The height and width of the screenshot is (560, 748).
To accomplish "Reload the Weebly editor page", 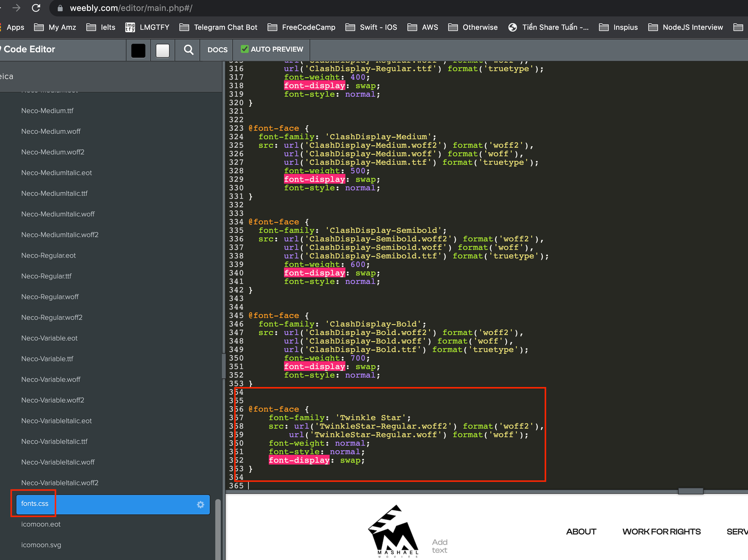I will 36,8.
